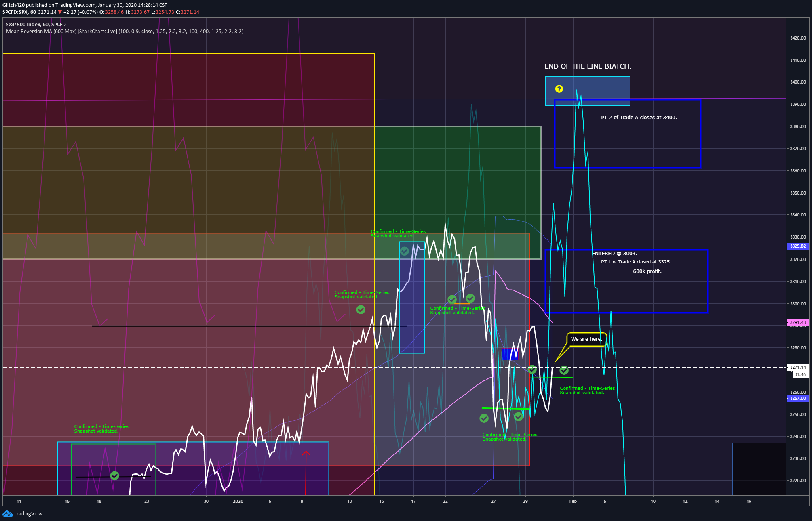
Task: Click the check mark on the short black line
Action: (x=115, y=476)
